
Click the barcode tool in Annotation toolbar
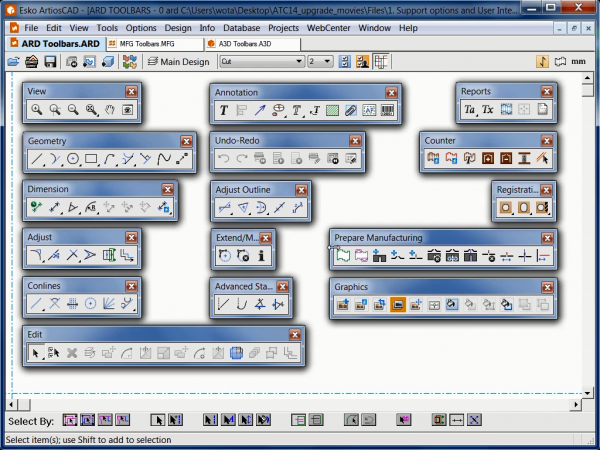[387, 110]
